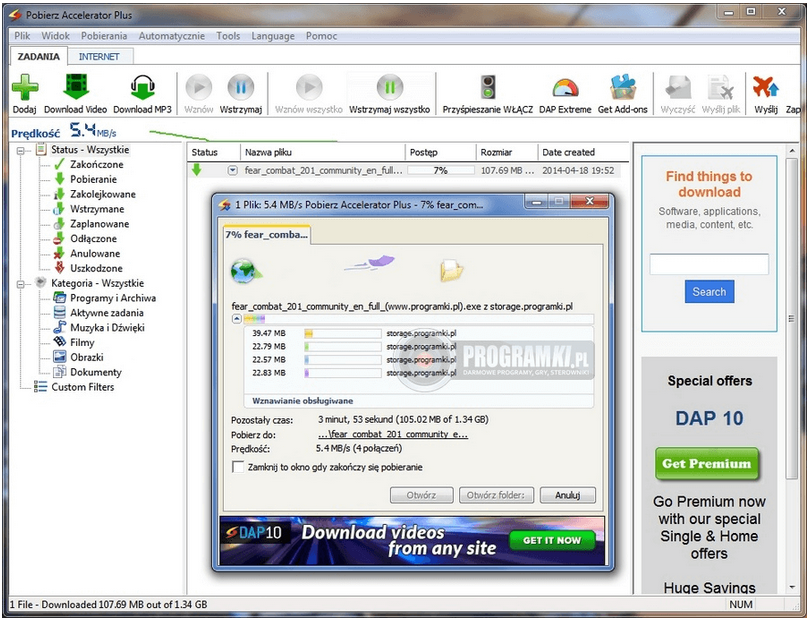Click GET IT NOW banner button
Image resolution: width=809 pixels, height=620 pixels.
[x=552, y=540]
